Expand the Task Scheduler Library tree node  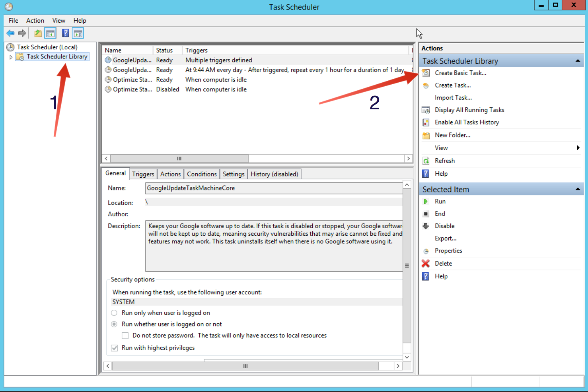pyautogui.click(x=11, y=56)
